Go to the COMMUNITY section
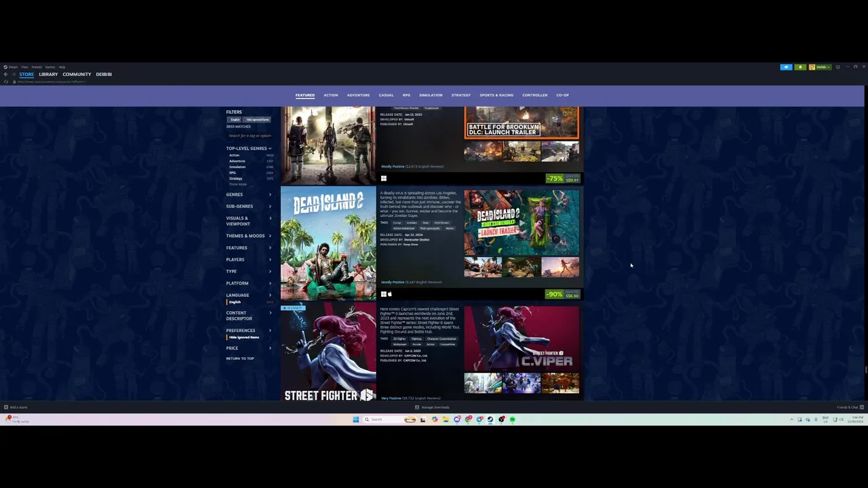 click(77, 75)
